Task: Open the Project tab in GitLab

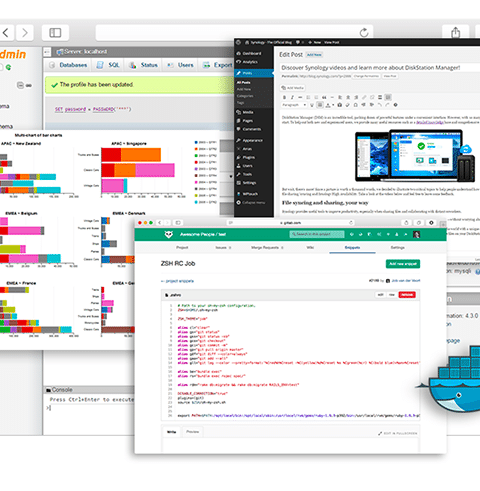Action: coord(182,247)
